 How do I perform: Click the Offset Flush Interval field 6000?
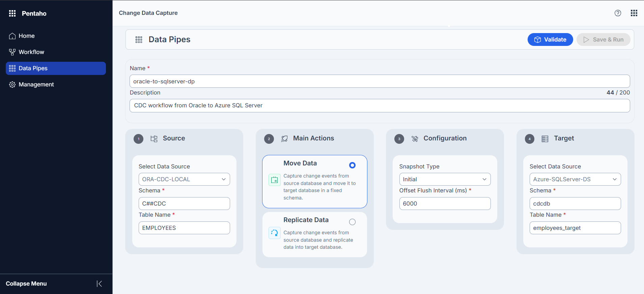click(445, 204)
